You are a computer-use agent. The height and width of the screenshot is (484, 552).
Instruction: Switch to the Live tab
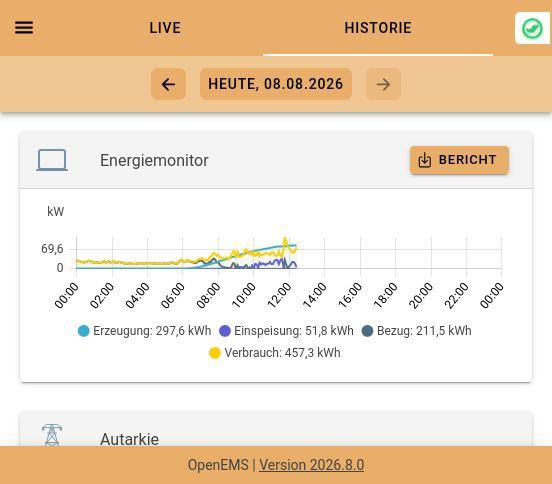165,28
